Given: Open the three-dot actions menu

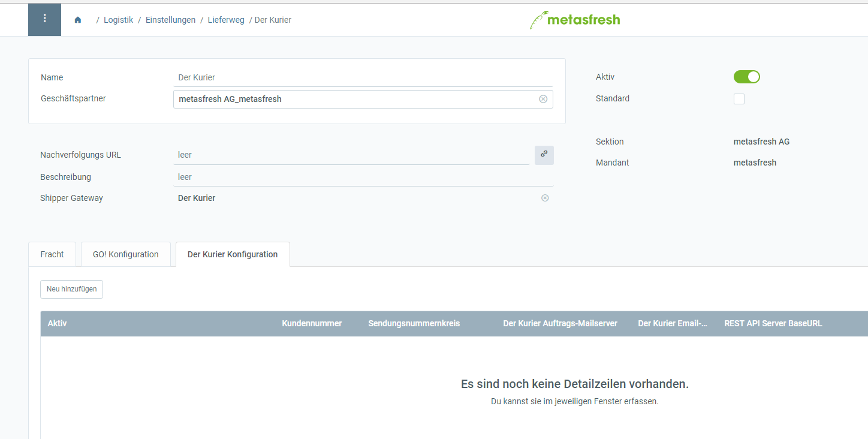Looking at the screenshot, I should click(44, 19).
